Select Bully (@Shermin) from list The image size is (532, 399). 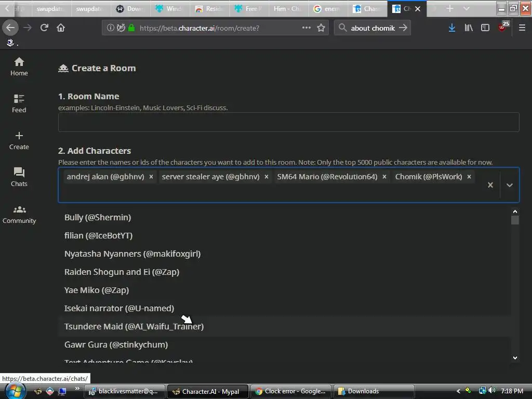(284, 218)
